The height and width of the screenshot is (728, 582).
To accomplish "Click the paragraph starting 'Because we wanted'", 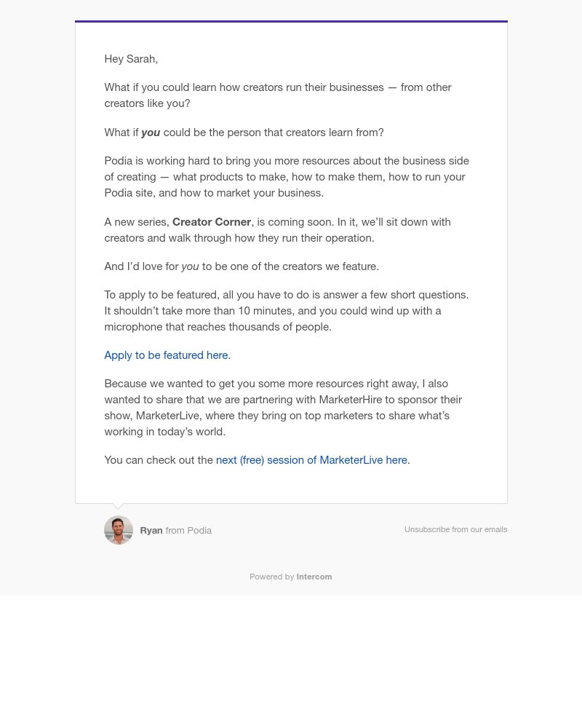I will pyautogui.click(x=283, y=408).
